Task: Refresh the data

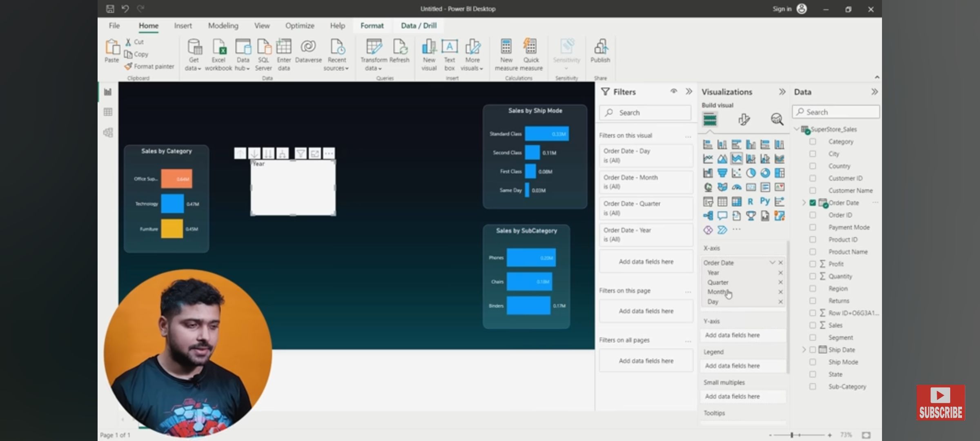Action: point(399,51)
